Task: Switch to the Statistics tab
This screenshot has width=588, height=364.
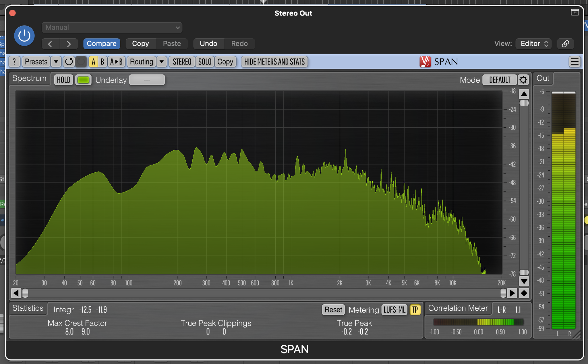Action: [x=28, y=308]
